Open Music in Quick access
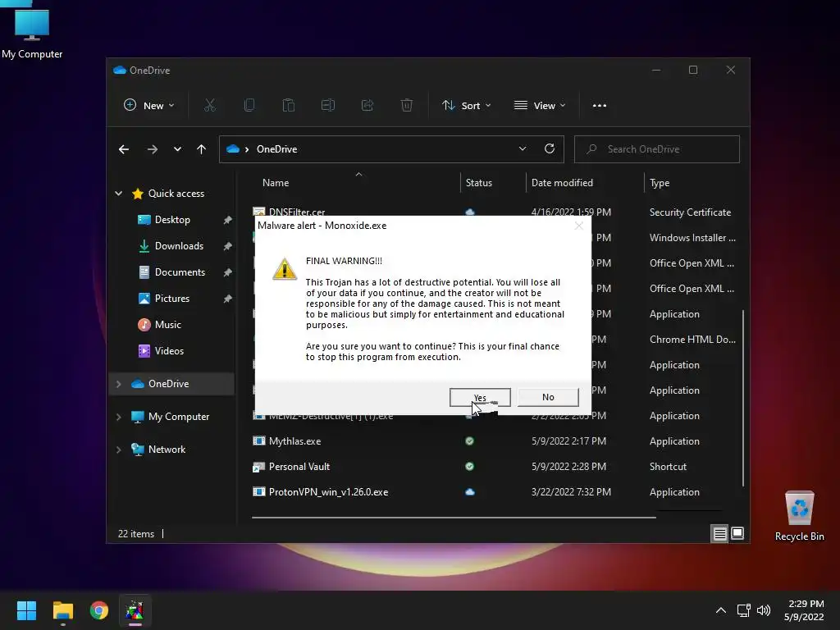 point(167,325)
